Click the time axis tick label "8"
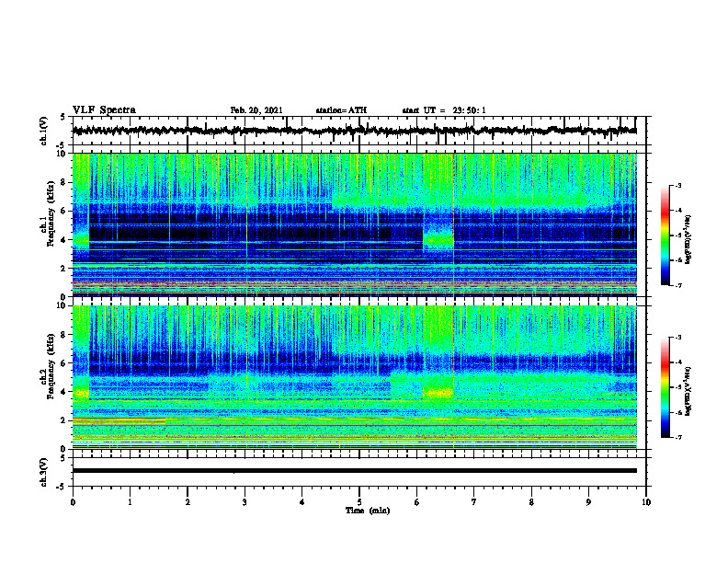Viewport: 728px width, 563px height. pos(531,502)
